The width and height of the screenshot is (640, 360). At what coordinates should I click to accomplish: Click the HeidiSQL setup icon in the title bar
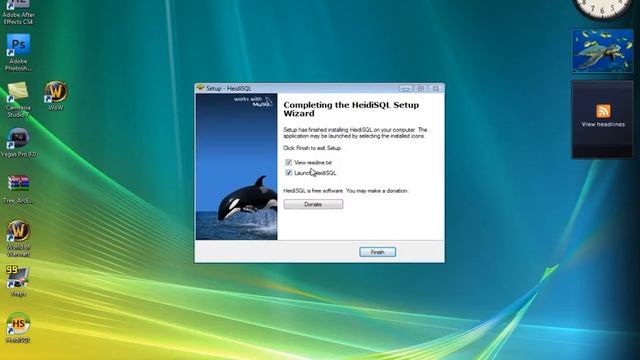(200, 88)
